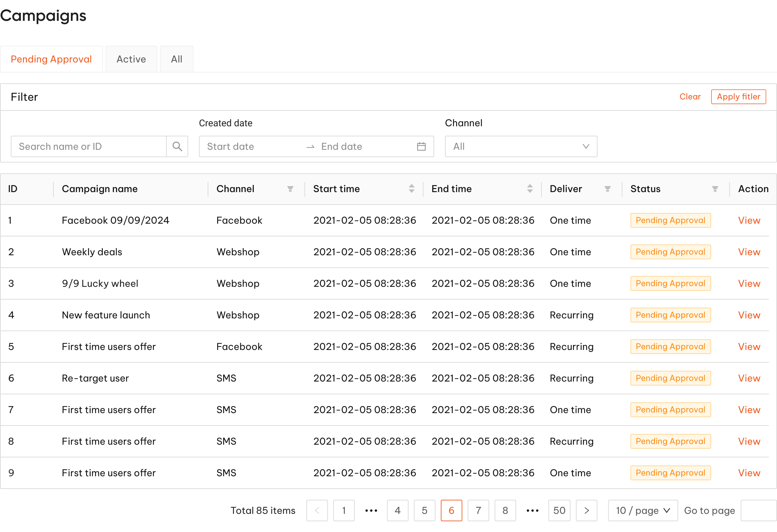Click the Clear filter link

pyautogui.click(x=690, y=97)
